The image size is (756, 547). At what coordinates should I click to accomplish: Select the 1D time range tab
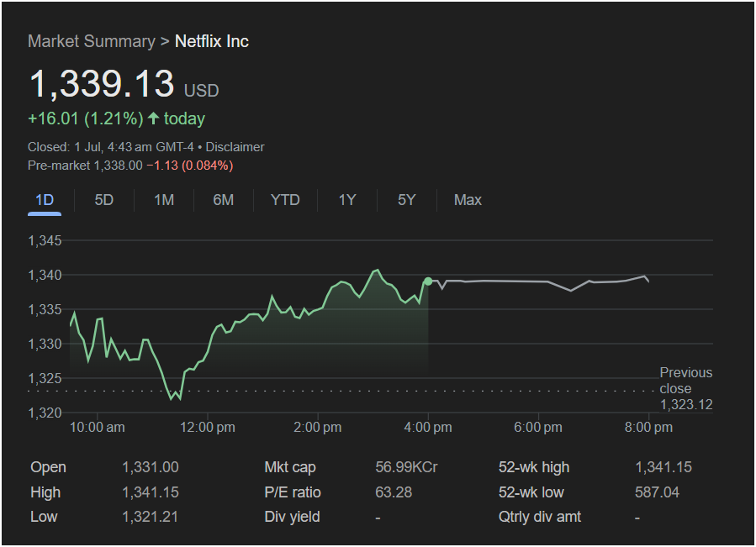[x=45, y=200]
